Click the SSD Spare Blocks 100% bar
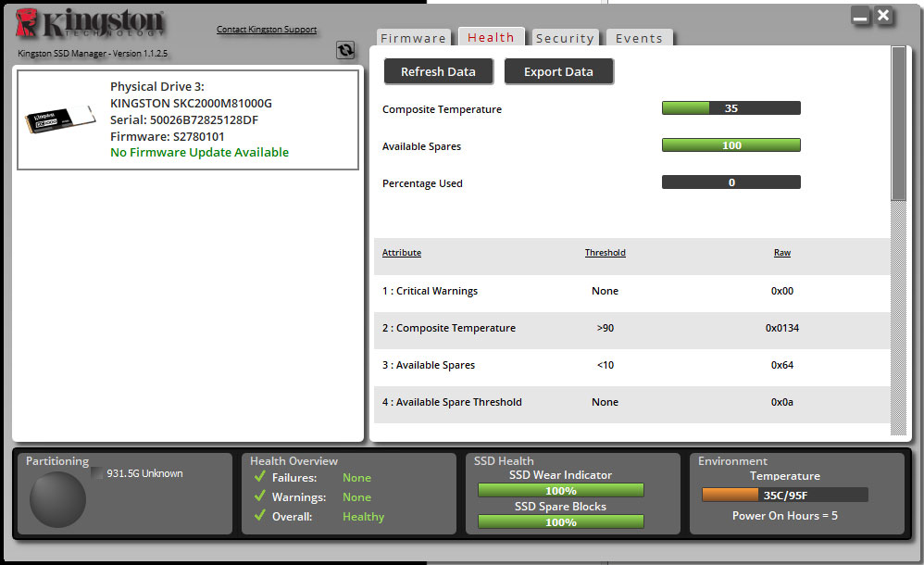Screen dimensions: 924x565 click(561, 521)
